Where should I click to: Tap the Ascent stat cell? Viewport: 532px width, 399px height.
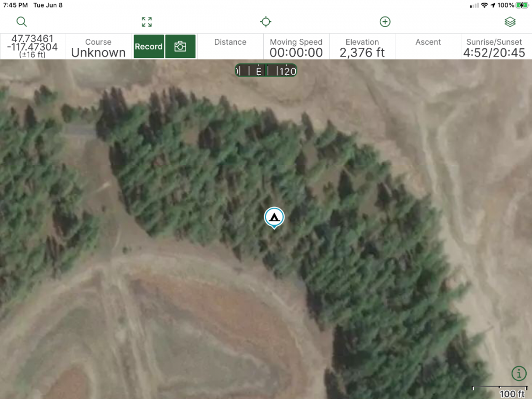tap(428, 47)
